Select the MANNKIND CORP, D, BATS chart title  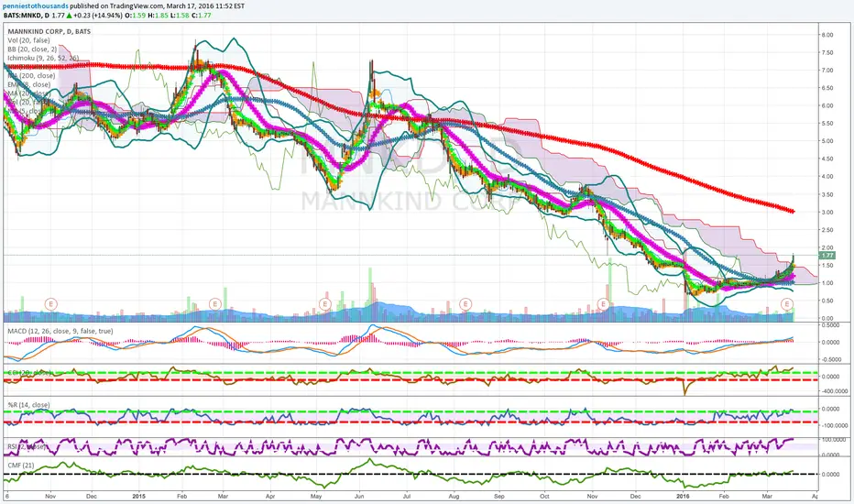coord(49,31)
